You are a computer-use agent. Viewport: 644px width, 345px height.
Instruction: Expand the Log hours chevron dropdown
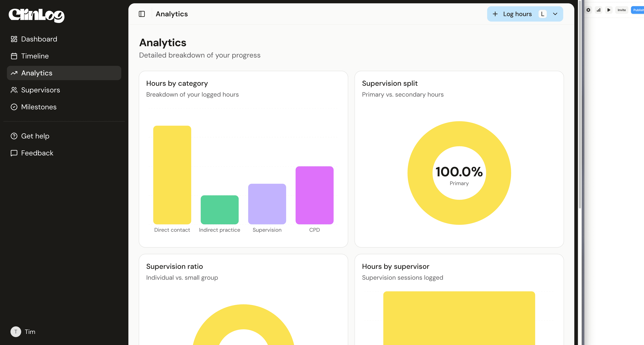coord(555,14)
